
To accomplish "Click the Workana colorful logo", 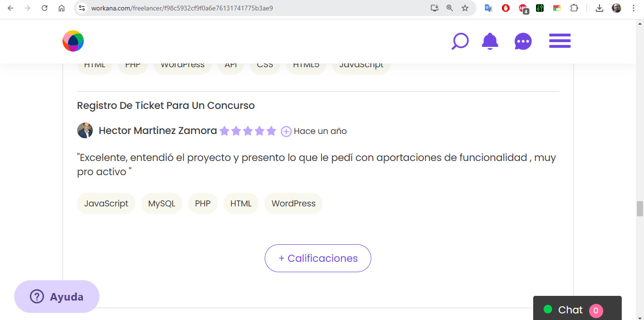I will 73,41.
